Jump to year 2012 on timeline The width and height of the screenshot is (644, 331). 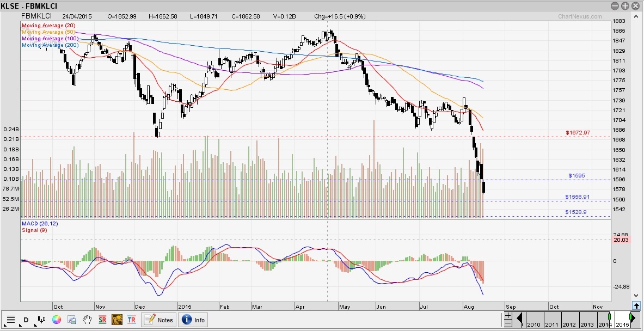[569, 324]
